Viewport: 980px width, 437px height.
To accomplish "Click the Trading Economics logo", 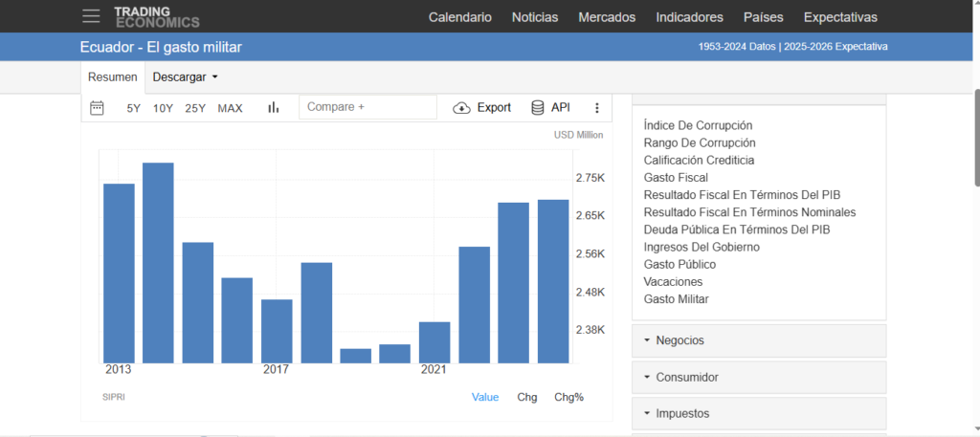I will [x=157, y=16].
